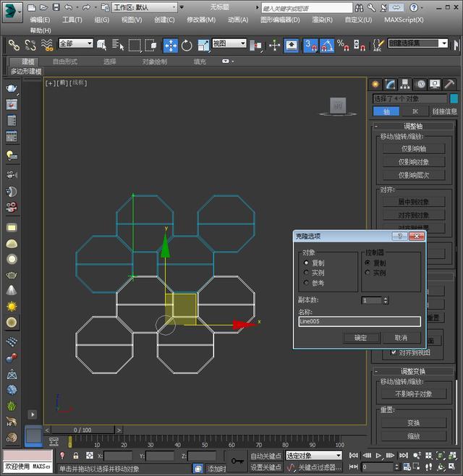Click the Rotate tool icon
463x476 pixels.
coord(187,45)
